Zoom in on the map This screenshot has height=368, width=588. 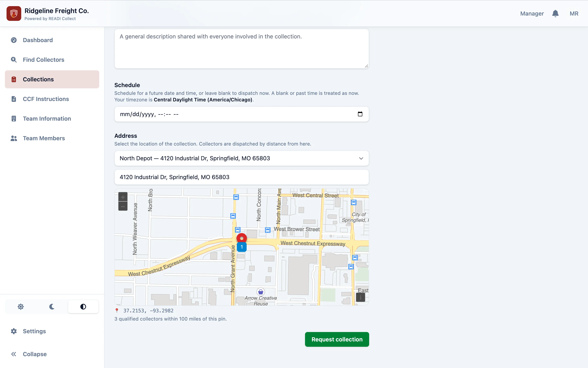click(x=123, y=197)
